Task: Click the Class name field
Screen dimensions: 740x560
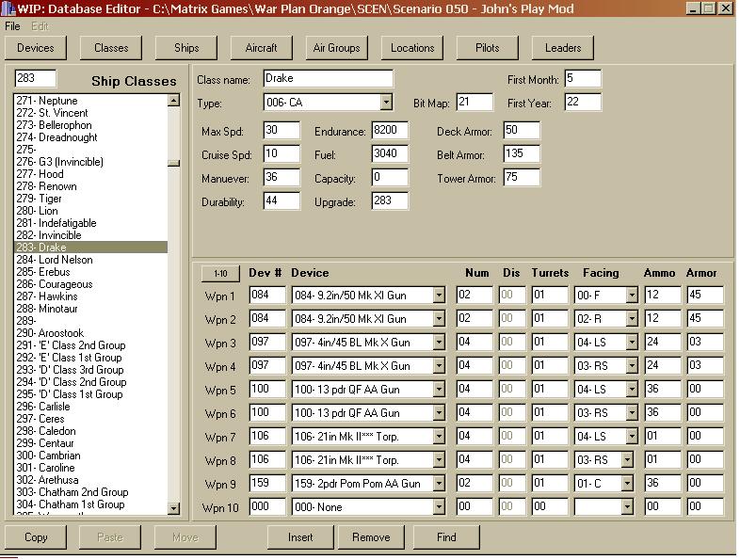Action: click(x=328, y=78)
